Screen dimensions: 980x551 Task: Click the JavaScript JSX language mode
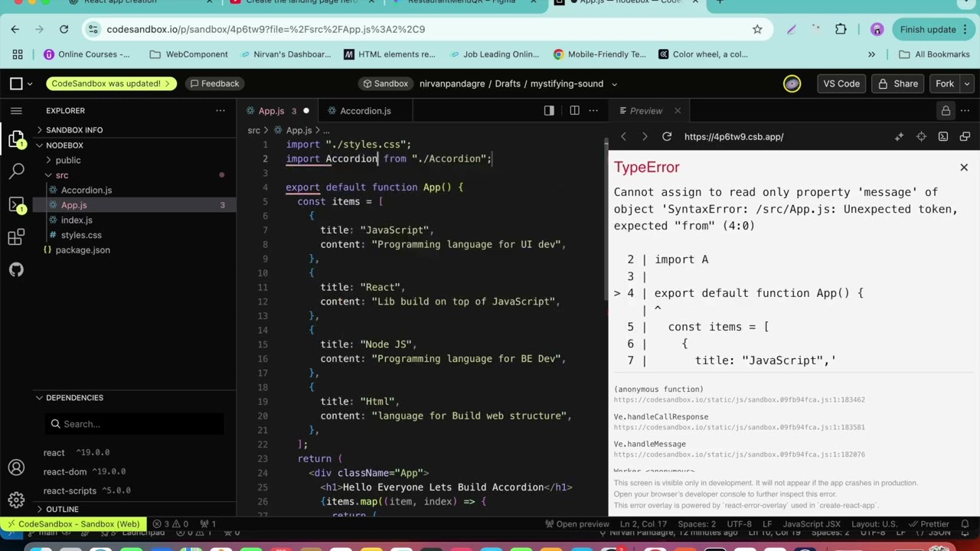811,524
